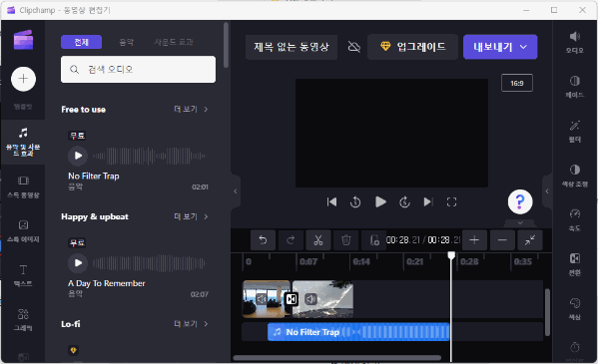Open the music and sound effects sidebar tab

[23, 143]
